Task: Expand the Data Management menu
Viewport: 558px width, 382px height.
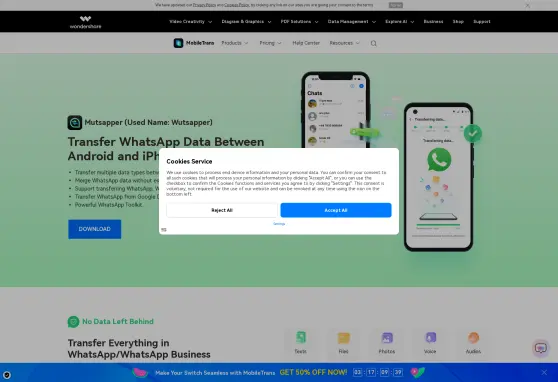Action: coord(352,22)
